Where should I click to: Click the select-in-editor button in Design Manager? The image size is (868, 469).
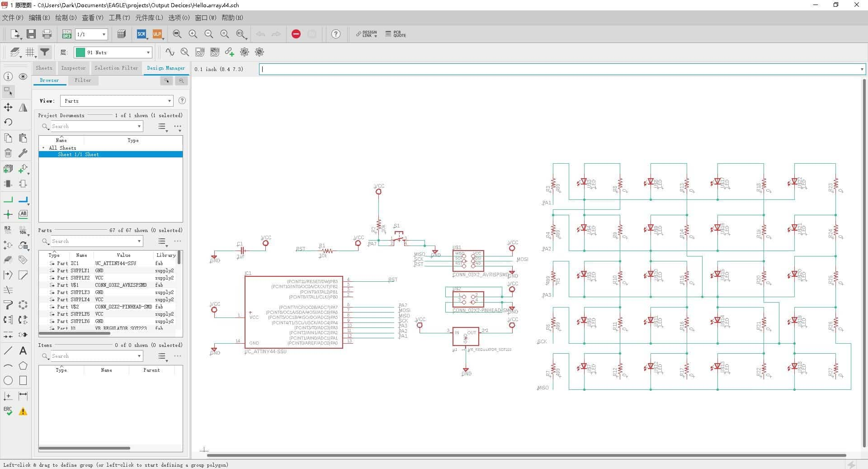[166, 81]
